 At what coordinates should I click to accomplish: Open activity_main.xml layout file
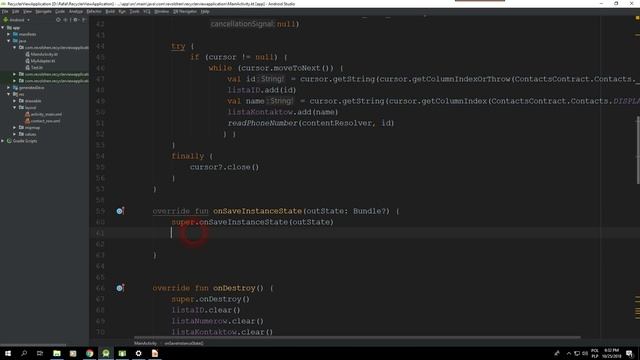click(x=43, y=114)
